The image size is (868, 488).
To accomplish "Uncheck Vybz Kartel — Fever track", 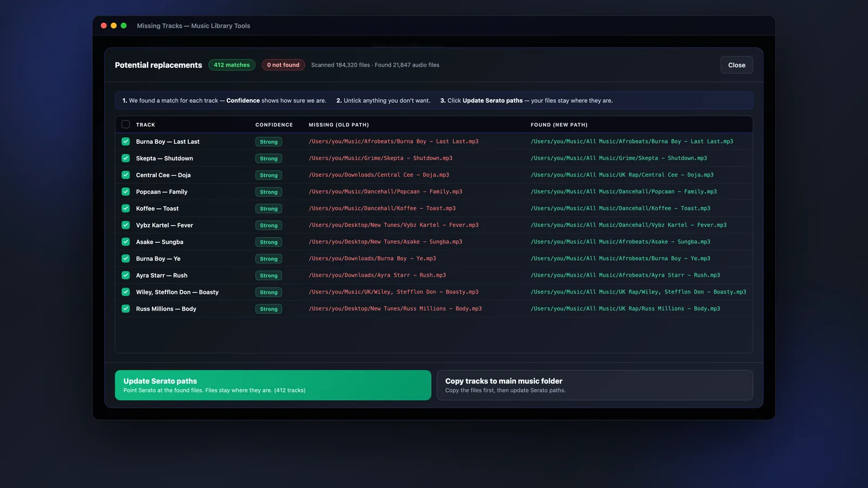I will [126, 225].
